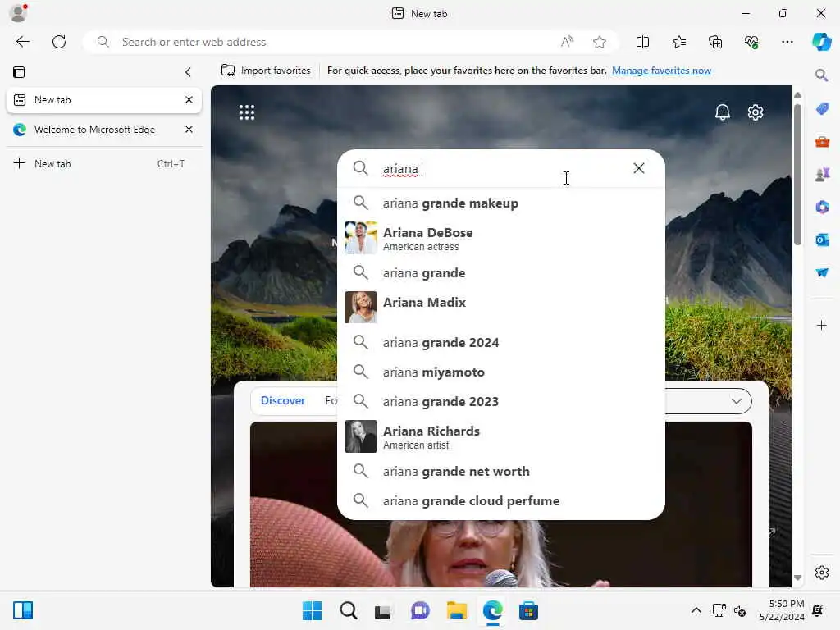Open sidebar settings gear
Image resolution: width=840 pixels, height=630 pixels.
click(x=822, y=573)
